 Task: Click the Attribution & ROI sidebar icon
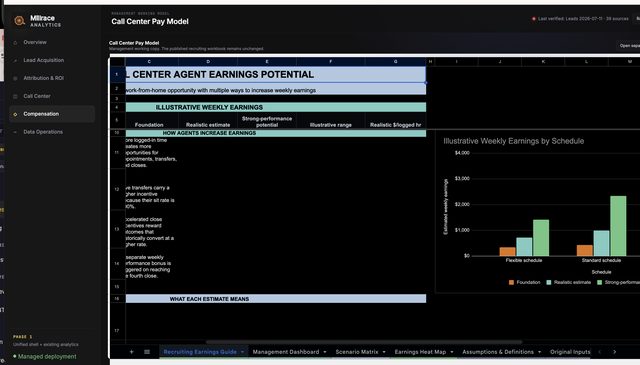[16, 78]
